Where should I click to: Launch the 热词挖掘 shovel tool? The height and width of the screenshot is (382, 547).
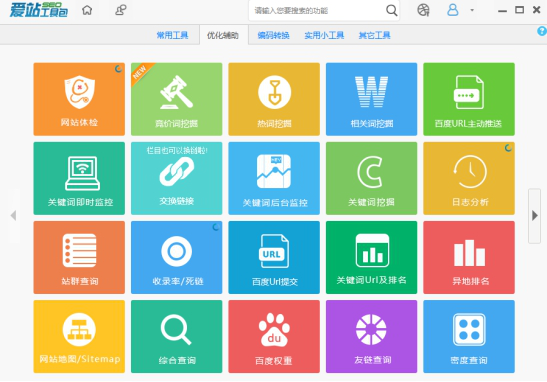274,99
